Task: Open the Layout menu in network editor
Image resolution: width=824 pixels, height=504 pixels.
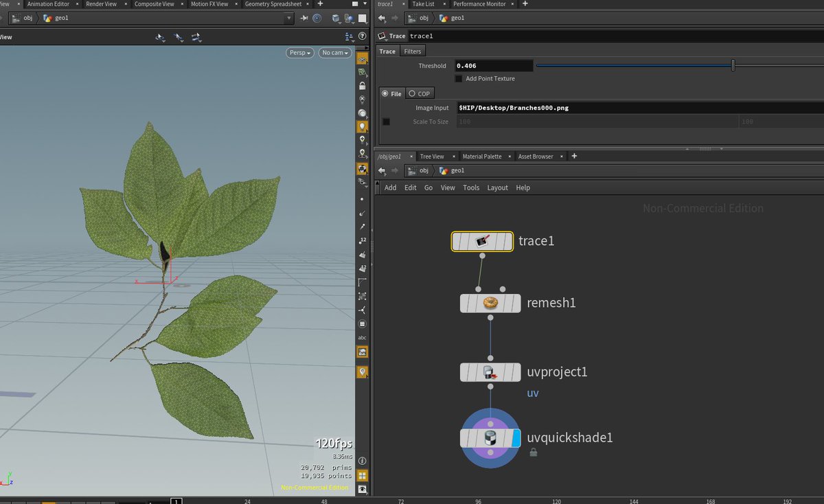Action: click(497, 187)
